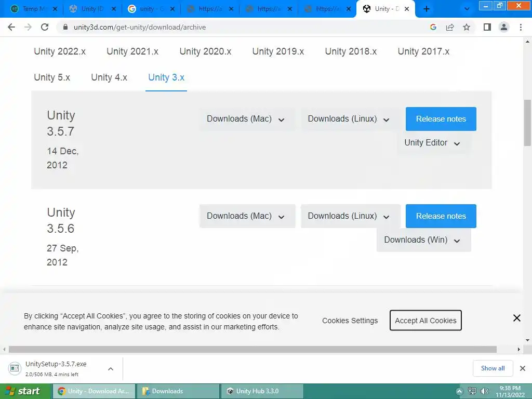The height and width of the screenshot is (399, 532).
Task: Click the vertical scrollbar thumb
Action: [527, 123]
